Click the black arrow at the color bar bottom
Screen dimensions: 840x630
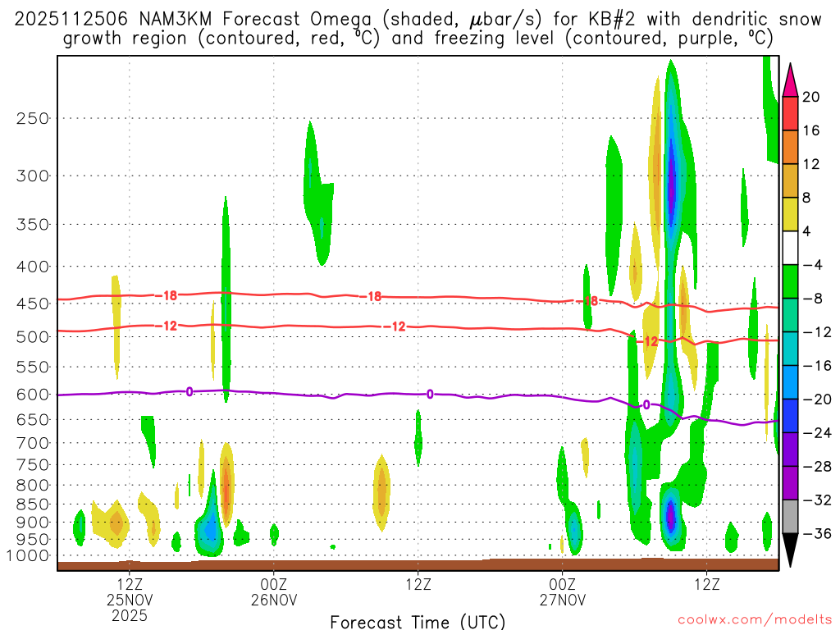click(790, 550)
